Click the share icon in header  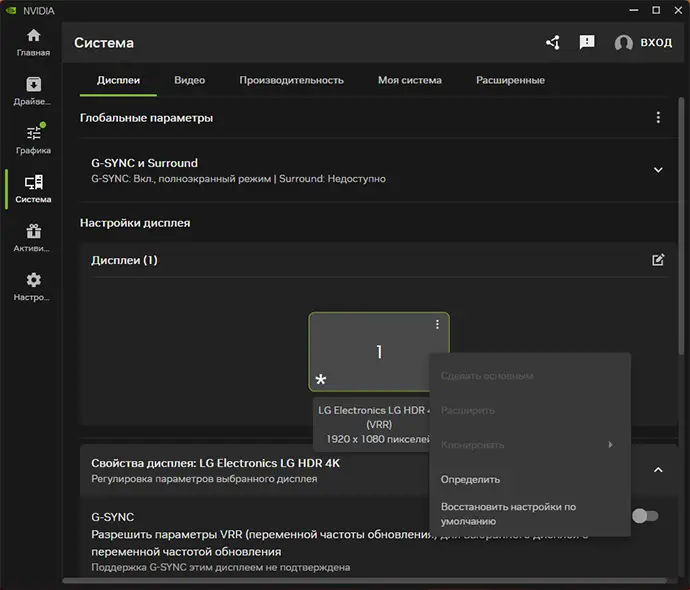point(553,43)
